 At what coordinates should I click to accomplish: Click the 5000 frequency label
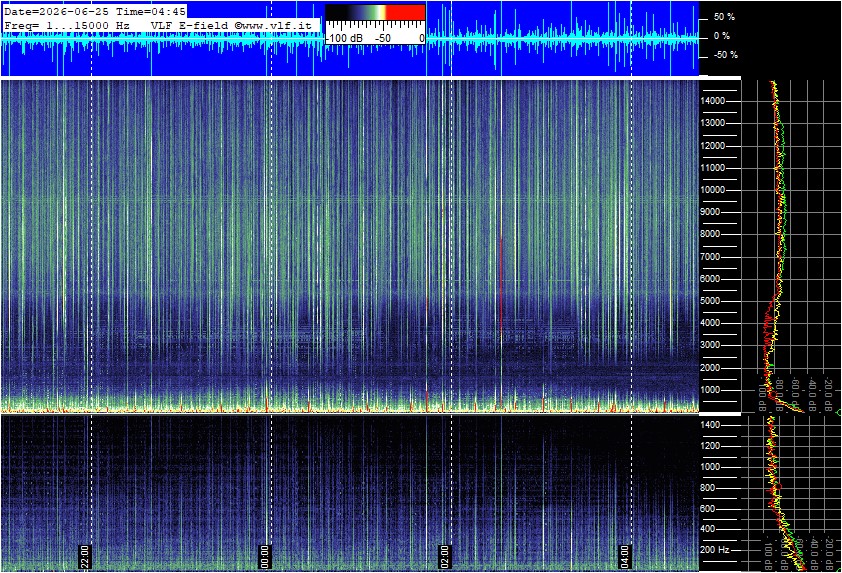pyautogui.click(x=710, y=301)
